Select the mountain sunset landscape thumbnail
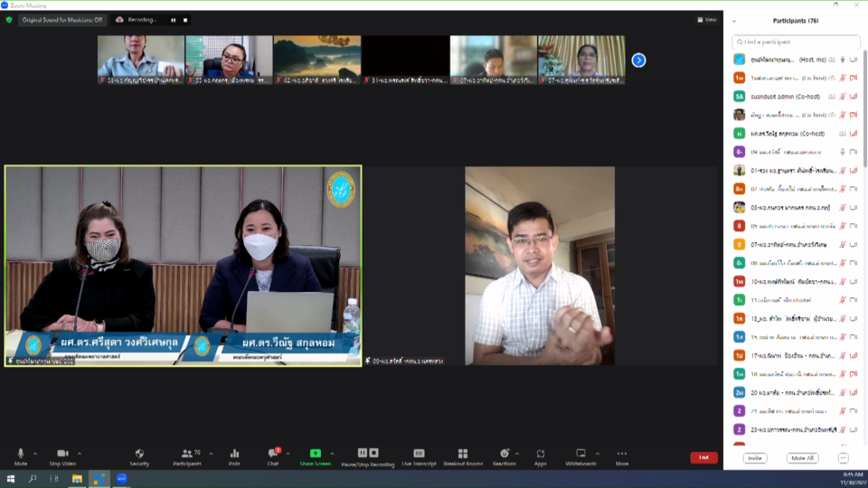 point(317,60)
